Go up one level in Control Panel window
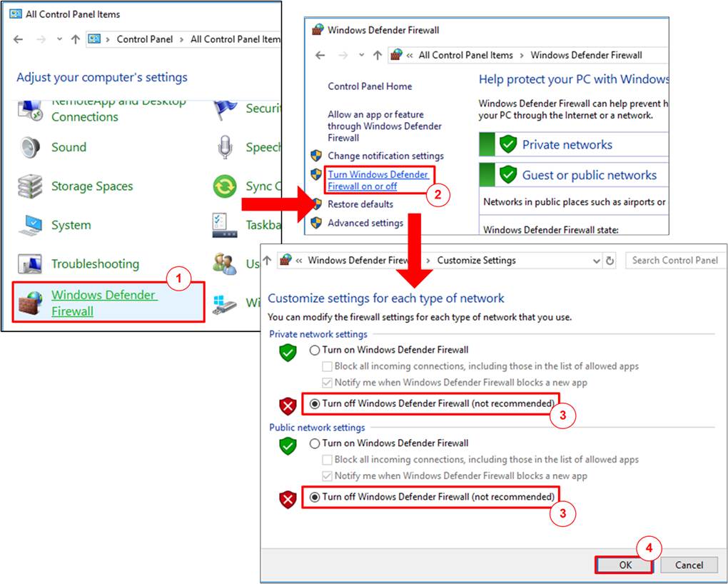Image resolution: width=728 pixels, height=584 pixels. tap(75, 39)
